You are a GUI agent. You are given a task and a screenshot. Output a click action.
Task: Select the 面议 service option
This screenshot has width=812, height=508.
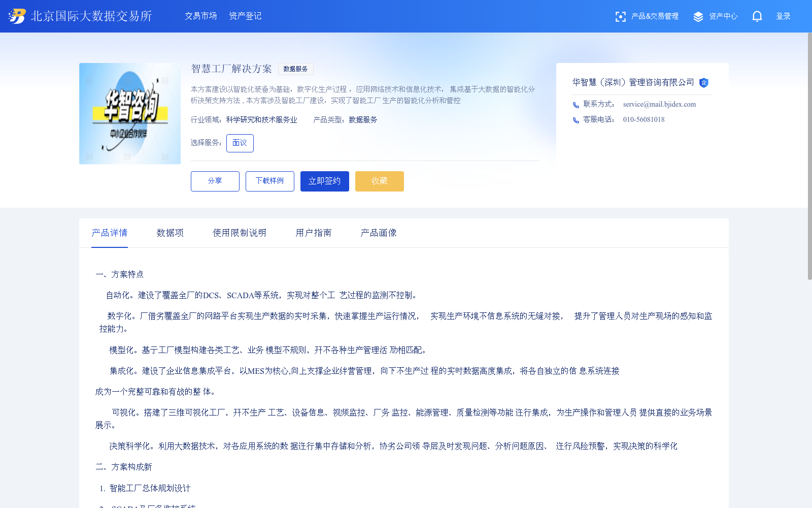240,143
